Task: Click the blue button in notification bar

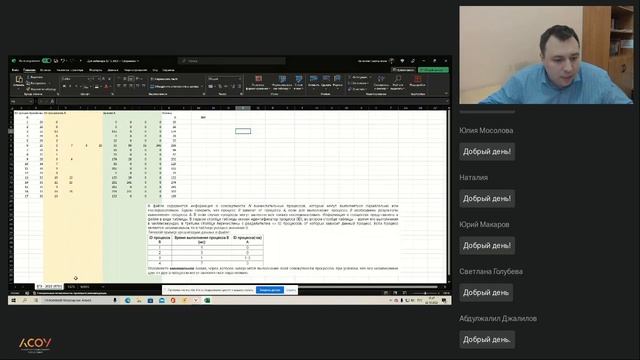Action: click(x=270, y=290)
